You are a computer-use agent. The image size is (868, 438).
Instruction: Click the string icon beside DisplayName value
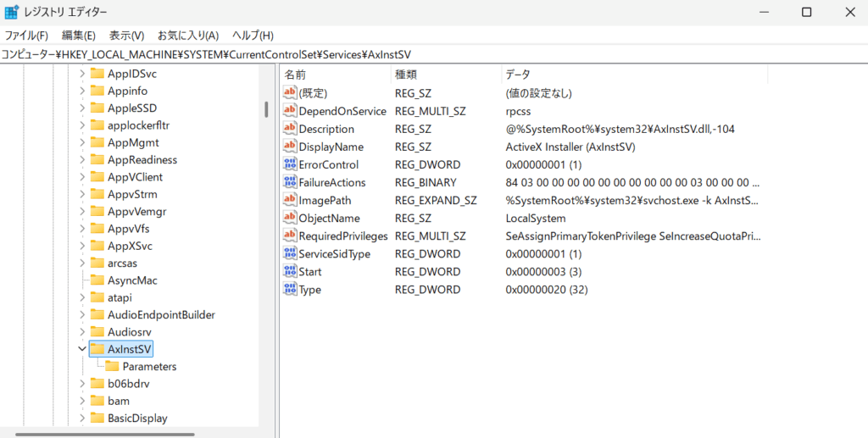290,147
